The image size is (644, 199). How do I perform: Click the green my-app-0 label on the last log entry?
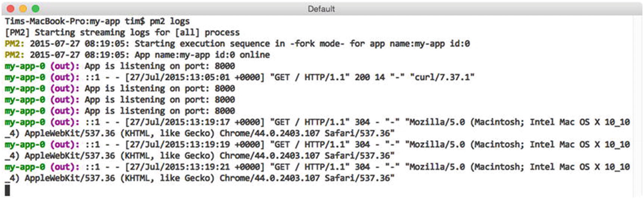[25, 167]
